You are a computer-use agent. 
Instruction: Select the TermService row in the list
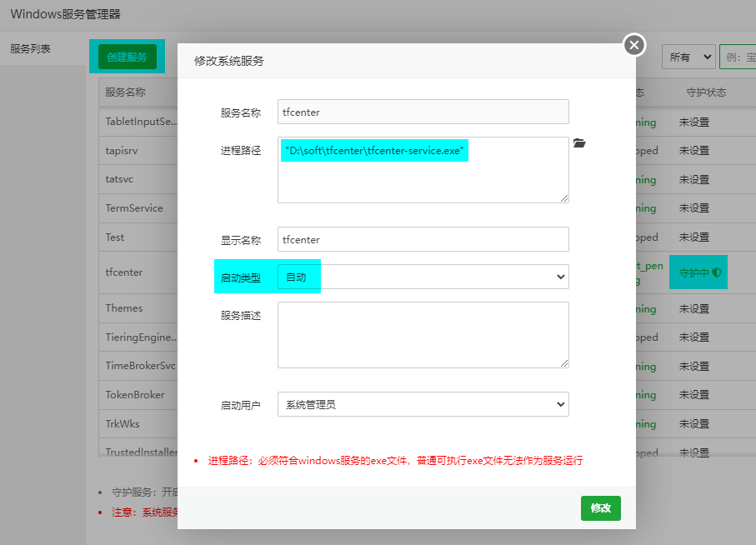[134, 208]
